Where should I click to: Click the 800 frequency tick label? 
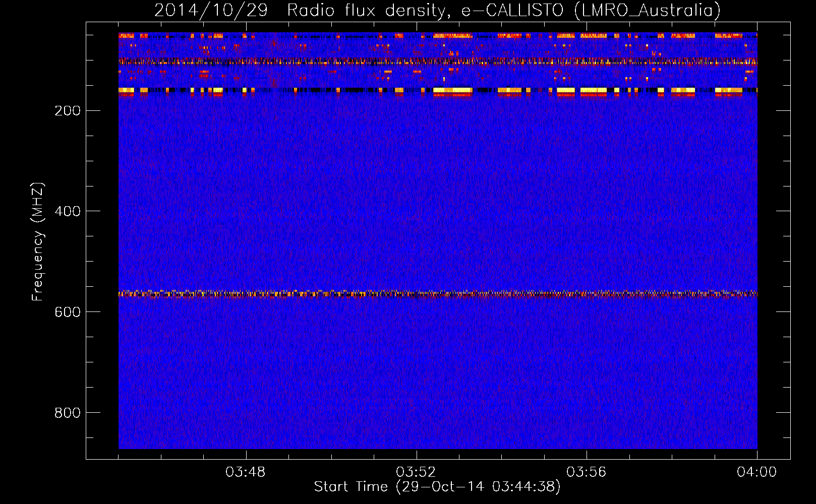(x=68, y=413)
